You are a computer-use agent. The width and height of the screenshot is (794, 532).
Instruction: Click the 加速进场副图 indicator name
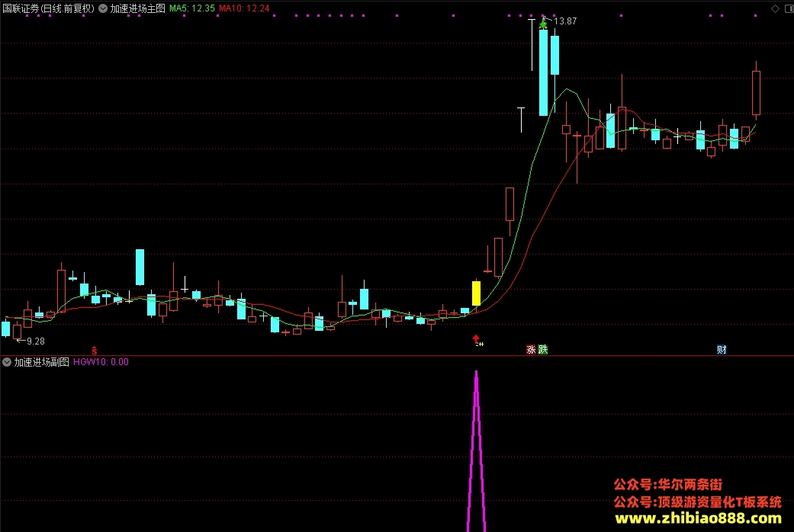[41, 362]
